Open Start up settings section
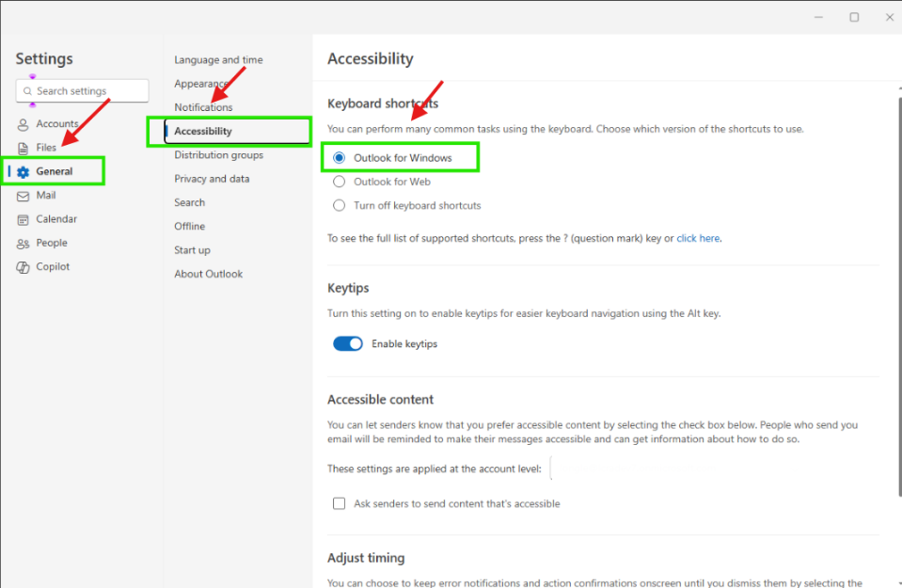 click(192, 250)
